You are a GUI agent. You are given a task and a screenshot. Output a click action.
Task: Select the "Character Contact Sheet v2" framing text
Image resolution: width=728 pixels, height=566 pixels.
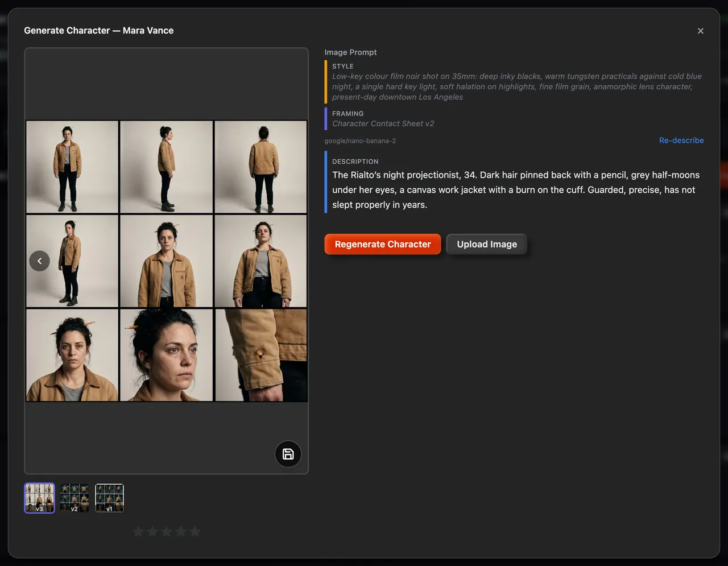(383, 123)
